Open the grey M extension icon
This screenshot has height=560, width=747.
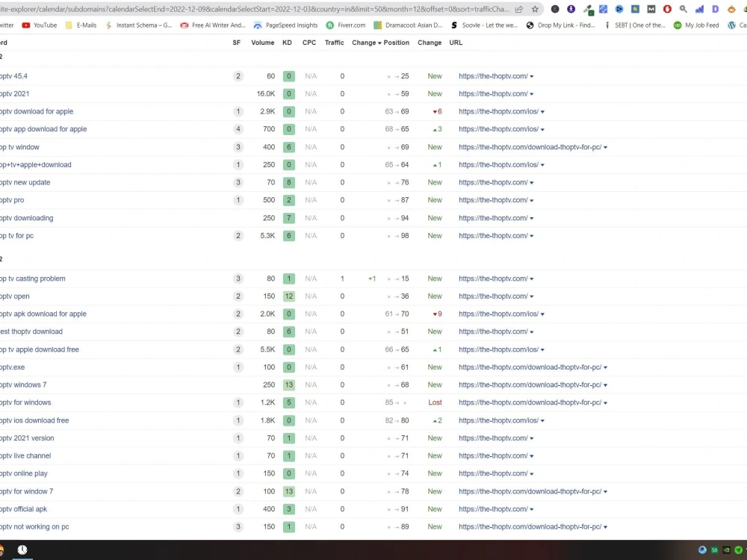[x=651, y=9]
